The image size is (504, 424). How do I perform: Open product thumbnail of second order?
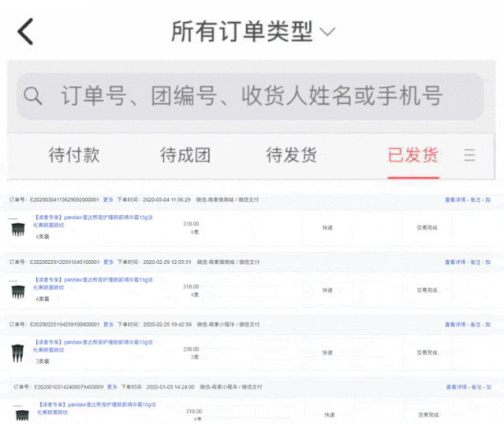[x=16, y=291]
